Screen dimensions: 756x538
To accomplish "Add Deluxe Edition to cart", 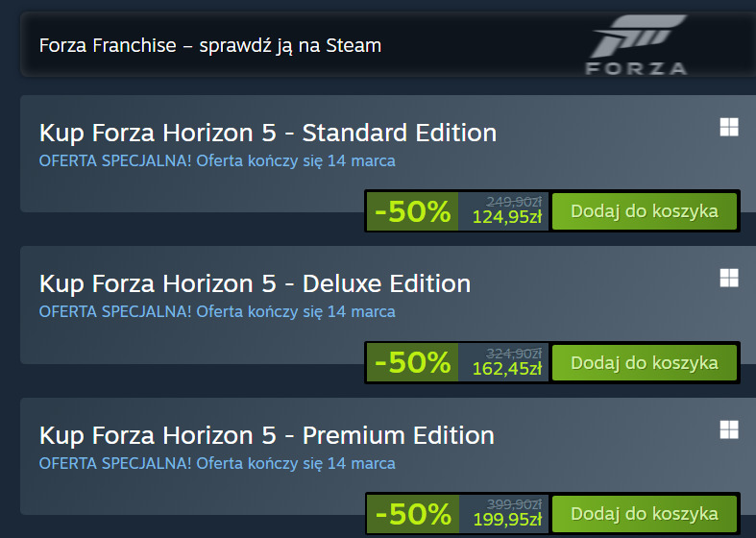I will pyautogui.click(x=644, y=362).
